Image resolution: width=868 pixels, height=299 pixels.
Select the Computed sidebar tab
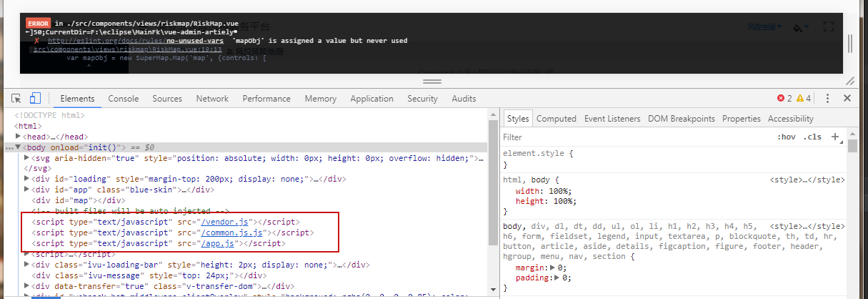[x=557, y=119]
